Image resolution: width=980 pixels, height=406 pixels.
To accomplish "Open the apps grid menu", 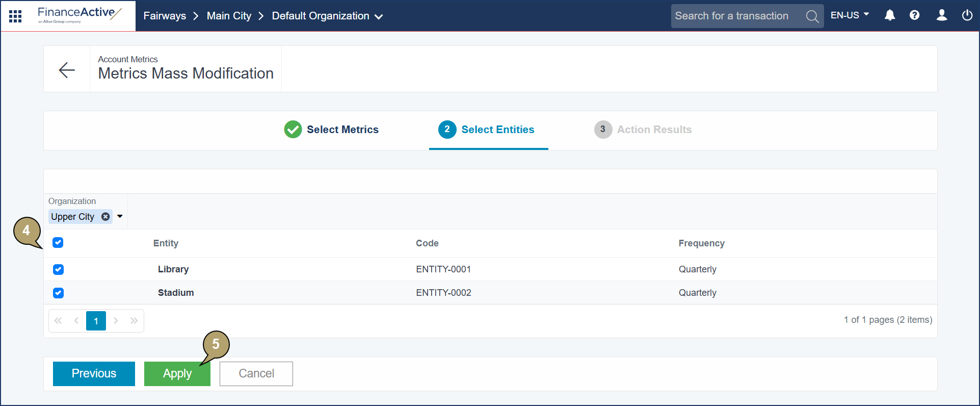I will tap(15, 16).
